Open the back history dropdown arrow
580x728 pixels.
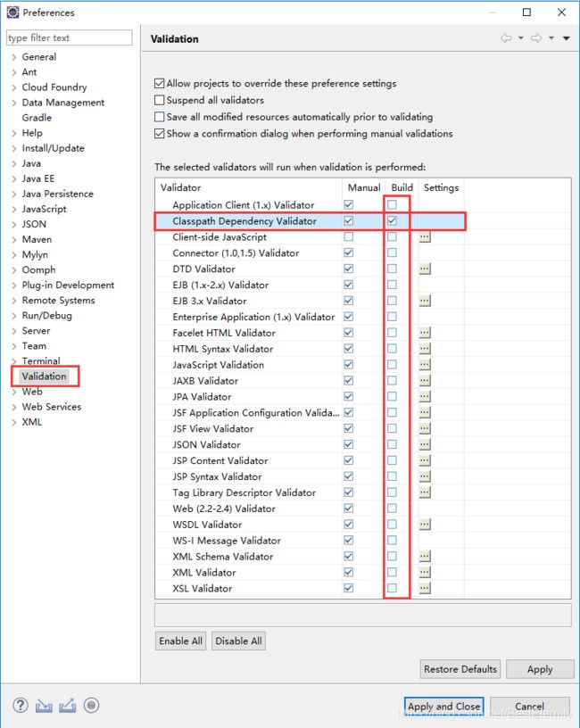click(521, 38)
